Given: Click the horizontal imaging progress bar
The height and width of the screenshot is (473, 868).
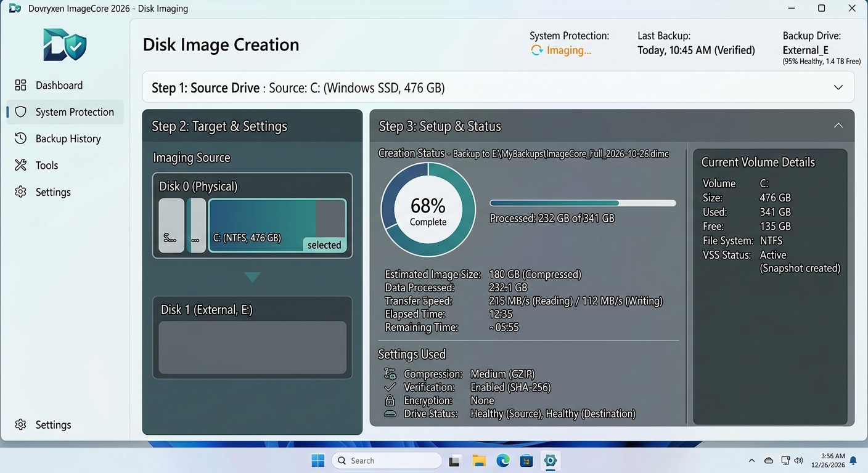Looking at the screenshot, I should tap(583, 203).
